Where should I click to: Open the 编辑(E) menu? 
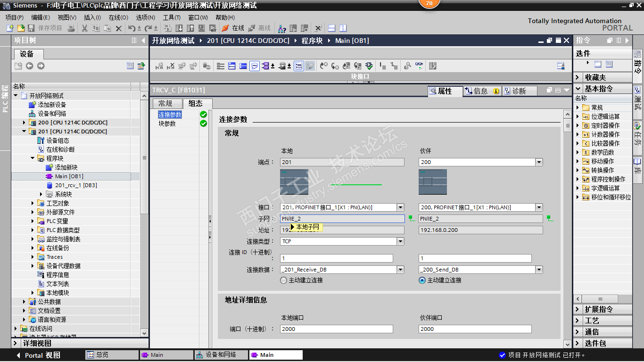(41, 17)
